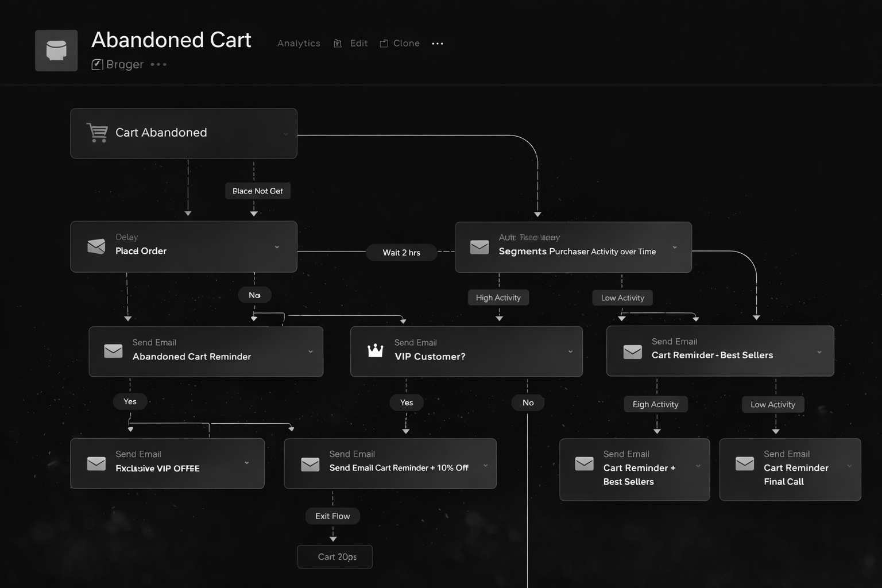Viewport: 882px width, 588px height.
Task: Click the Clone icon in the header
Action: 384,42
